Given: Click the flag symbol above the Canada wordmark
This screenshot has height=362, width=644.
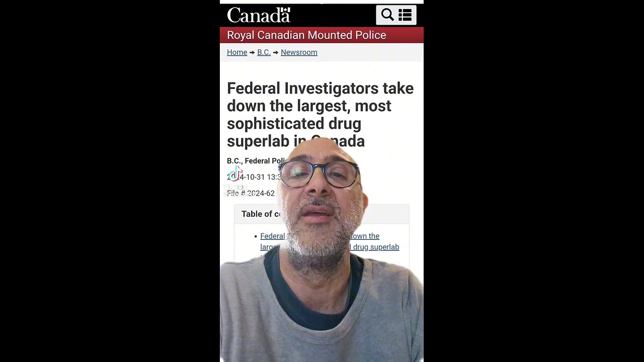Looking at the screenshot, I should click(285, 11).
